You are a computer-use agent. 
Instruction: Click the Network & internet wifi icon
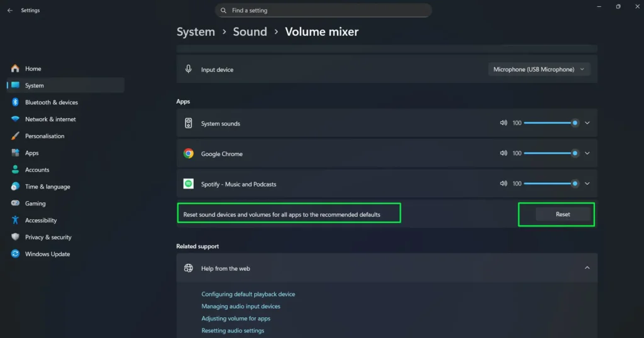pos(15,119)
